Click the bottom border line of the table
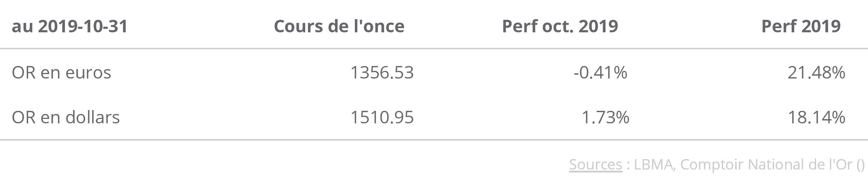868x181 pixels. point(434,140)
